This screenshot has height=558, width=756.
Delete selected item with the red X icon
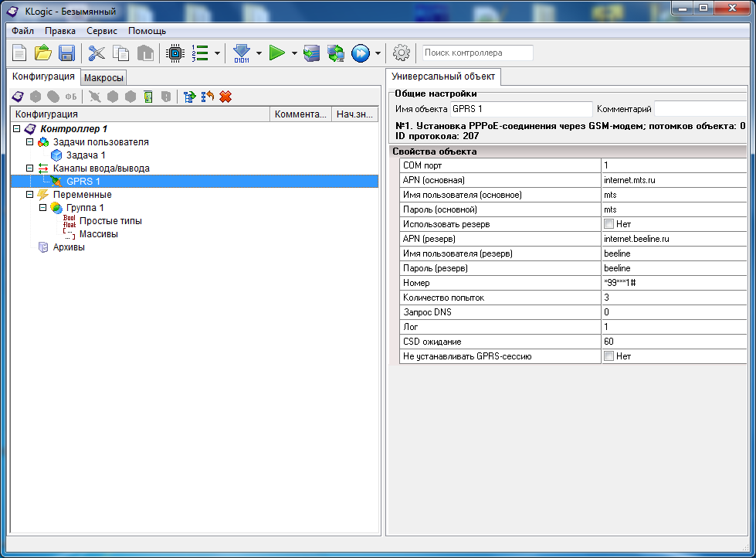pos(225,97)
